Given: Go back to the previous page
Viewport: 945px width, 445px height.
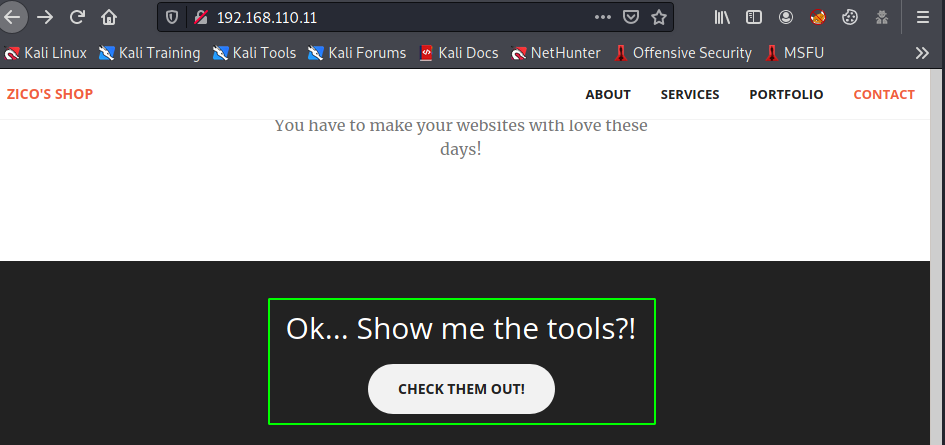Looking at the screenshot, I should [x=13, y=17].
